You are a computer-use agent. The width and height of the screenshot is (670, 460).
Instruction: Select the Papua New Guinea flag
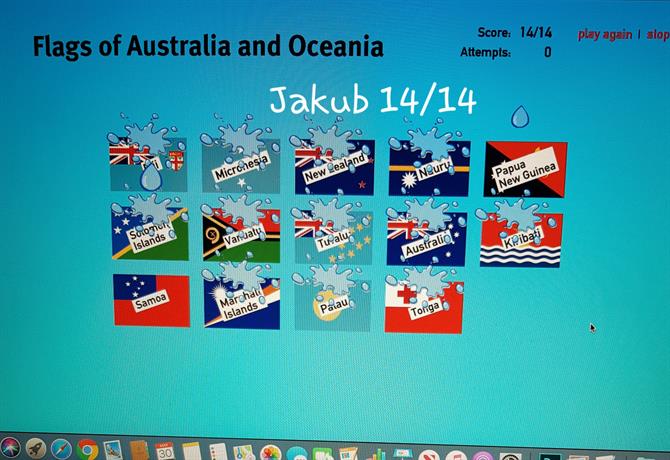(x=526, y=170)
